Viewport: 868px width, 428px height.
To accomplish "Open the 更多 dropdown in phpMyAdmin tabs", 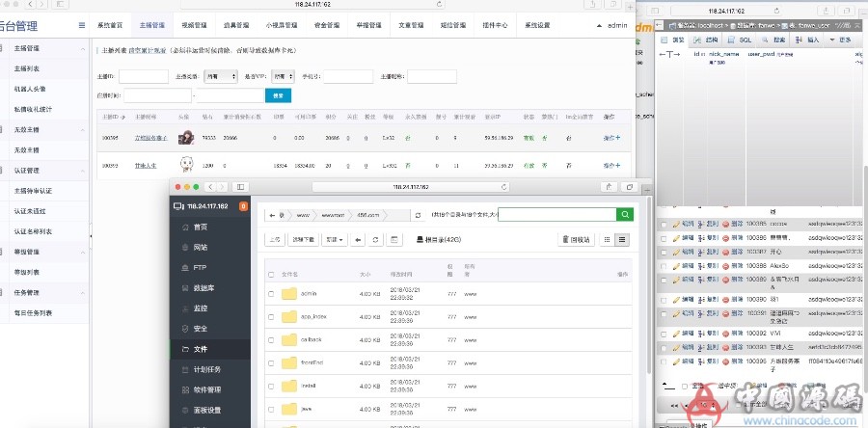I will (841, 40).
